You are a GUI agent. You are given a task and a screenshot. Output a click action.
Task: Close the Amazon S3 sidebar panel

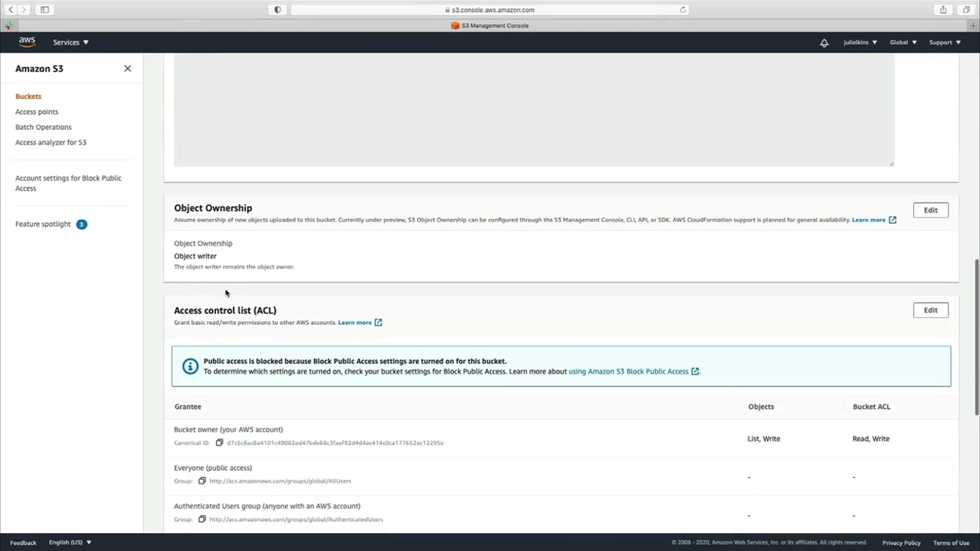pyautogui.click(x=127, y=68)
